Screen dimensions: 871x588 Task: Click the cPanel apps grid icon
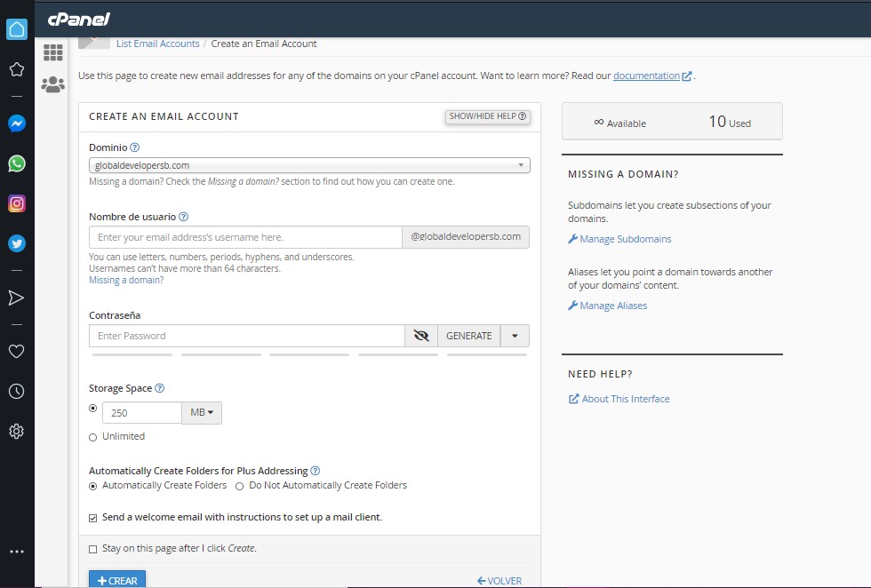pyautogui.click(x=52, y=53)
